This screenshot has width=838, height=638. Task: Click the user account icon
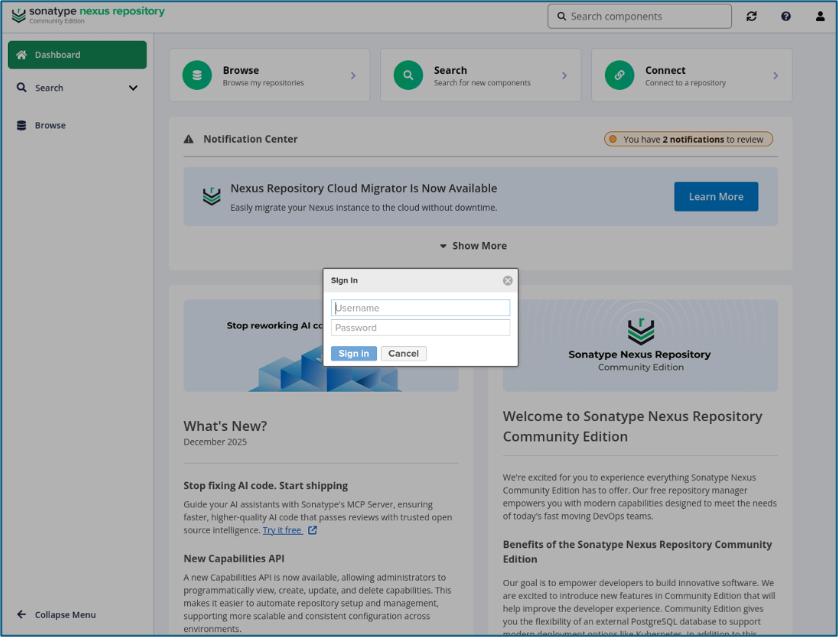[x=820, y=17]
